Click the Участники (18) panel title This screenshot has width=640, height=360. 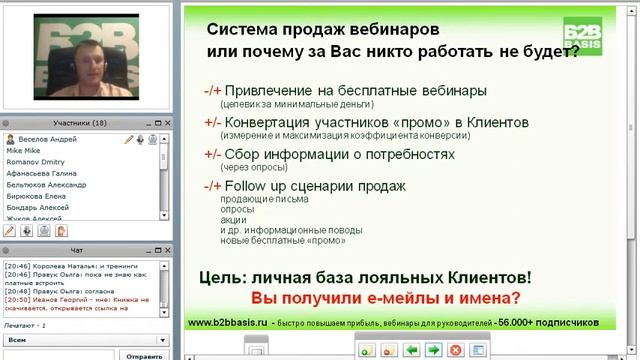[x=80, y=123]
